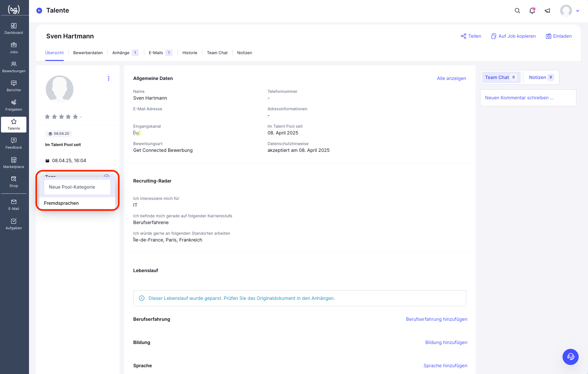Select Team Chat in right panel

501,77
